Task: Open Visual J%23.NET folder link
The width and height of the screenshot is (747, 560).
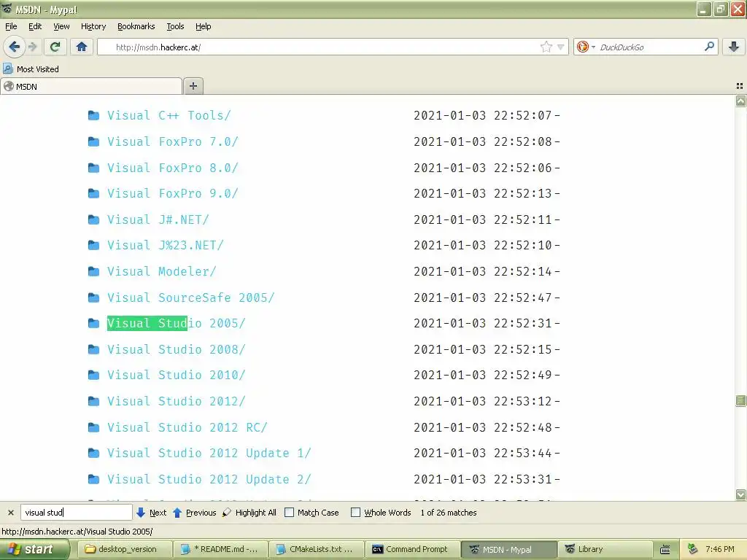Action: point(166,245)
